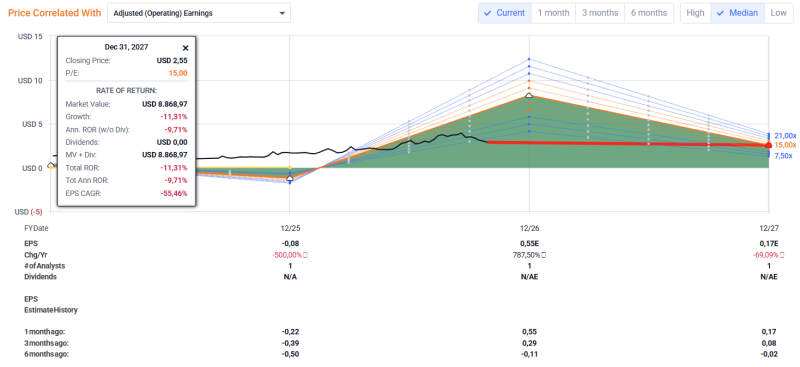Click the EPS CAGR -55,46% value
Viewport: 800px width, 367px height.
[174, 193]
